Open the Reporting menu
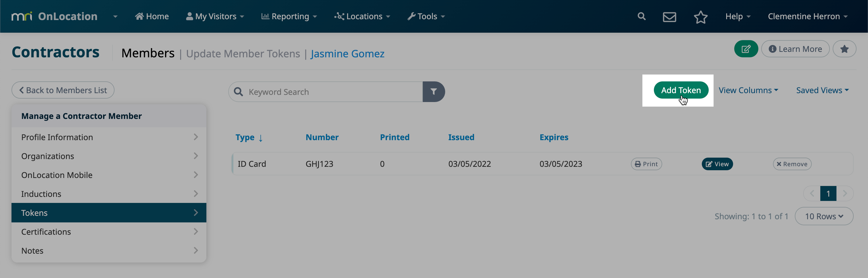Screen dimensions: 868x278 pos(289,16)
